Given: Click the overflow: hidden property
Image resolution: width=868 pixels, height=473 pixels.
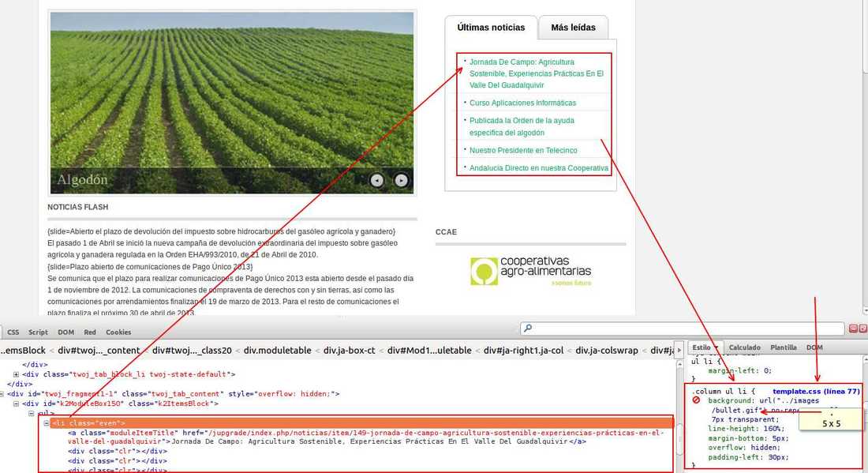Looking at the screenshot, I should 744,448.
